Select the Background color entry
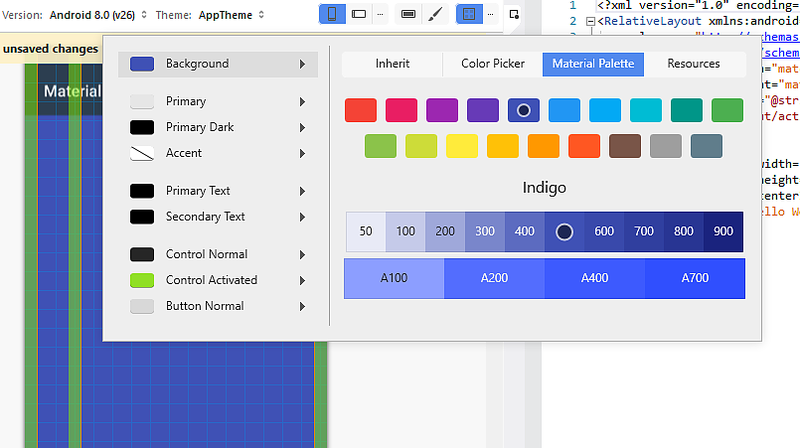800x448 pixels. 218,64
